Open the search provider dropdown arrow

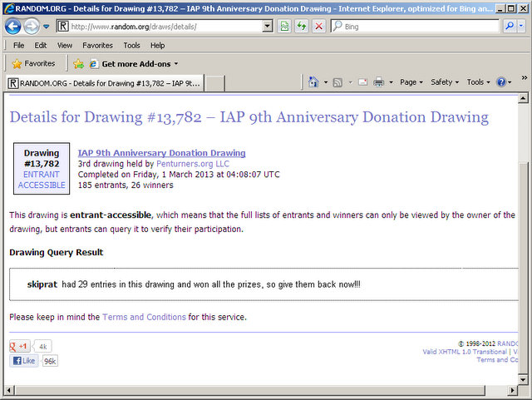(521, 27)
